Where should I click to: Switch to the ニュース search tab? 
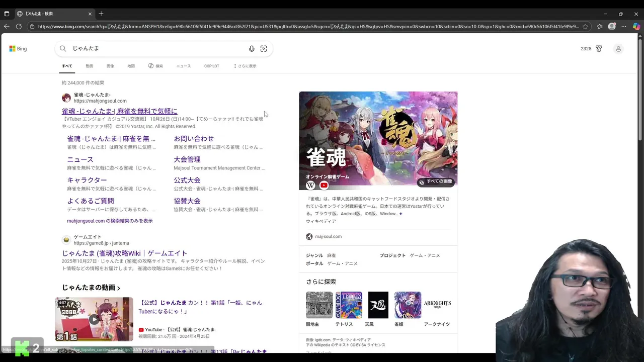coord(184,66)
